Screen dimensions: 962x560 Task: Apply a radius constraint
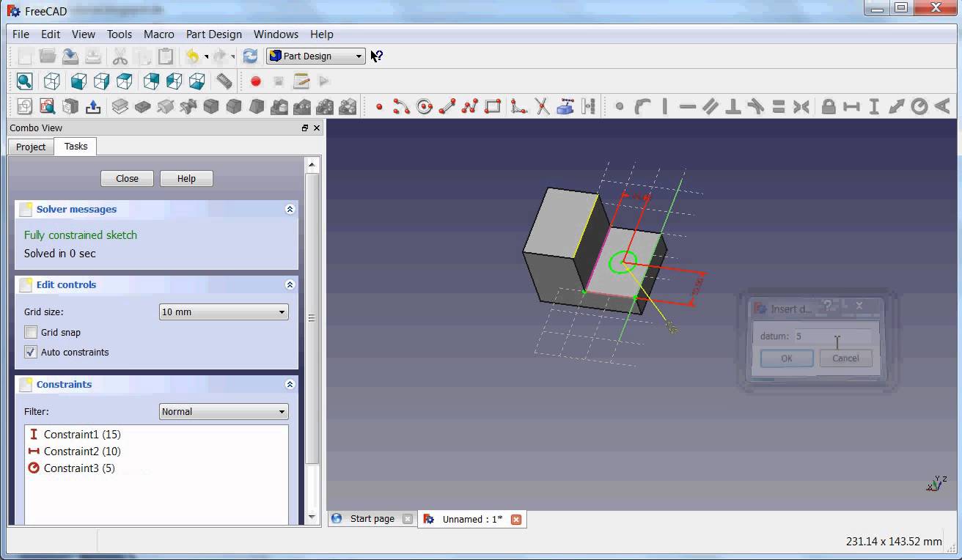pyautogui.click(x=919, y=106)
